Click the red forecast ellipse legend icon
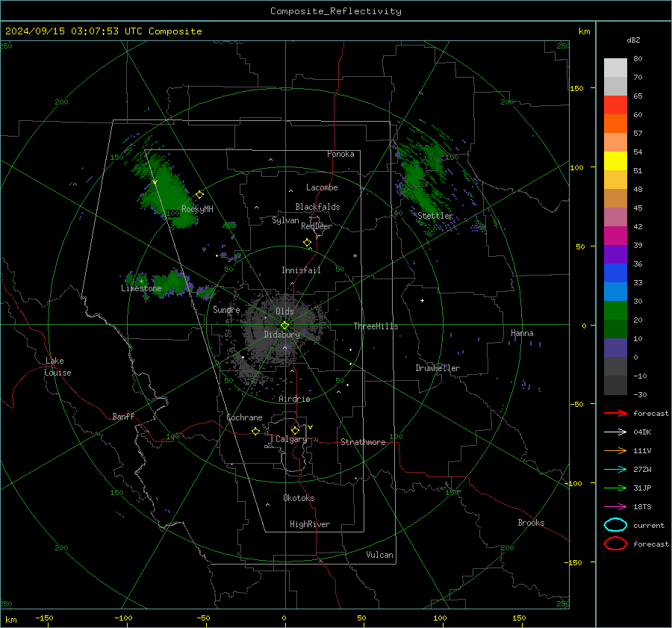The width and height of the screenshot is (672, 628). click(x=615, y=544)
